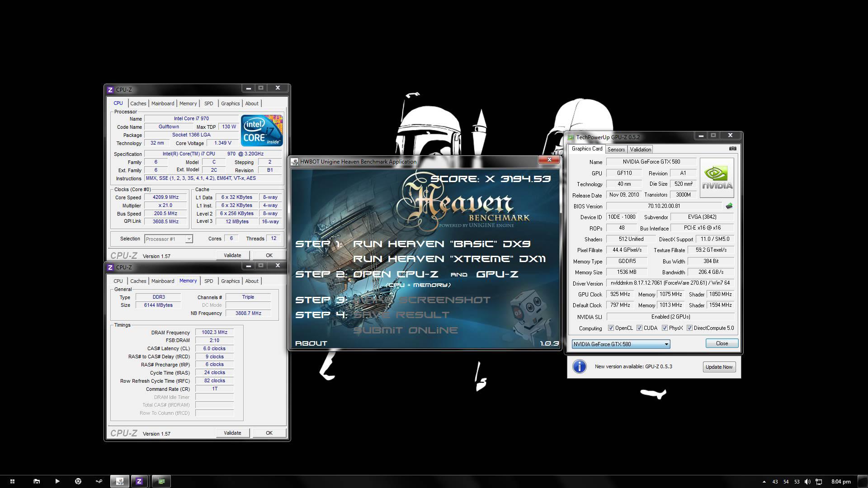868x488 pixels.
Task: Toggle the PhysX checkbox
Action: click(665, 328)
